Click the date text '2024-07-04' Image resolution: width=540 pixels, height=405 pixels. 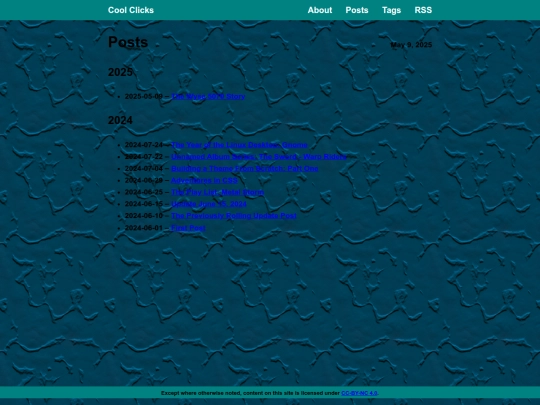point(144,168)
